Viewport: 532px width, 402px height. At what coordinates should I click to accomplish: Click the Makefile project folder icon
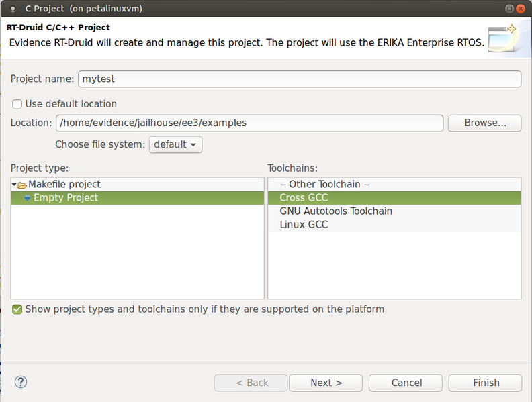(22, 185)
